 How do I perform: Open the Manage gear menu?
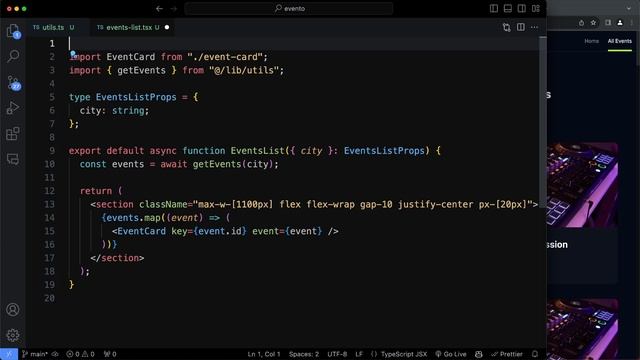(x=13, y=335)
